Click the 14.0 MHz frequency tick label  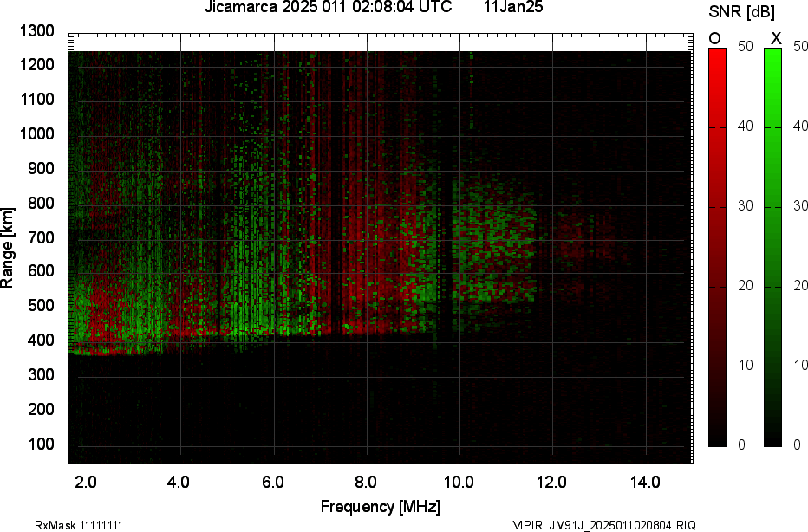[646, 482]
